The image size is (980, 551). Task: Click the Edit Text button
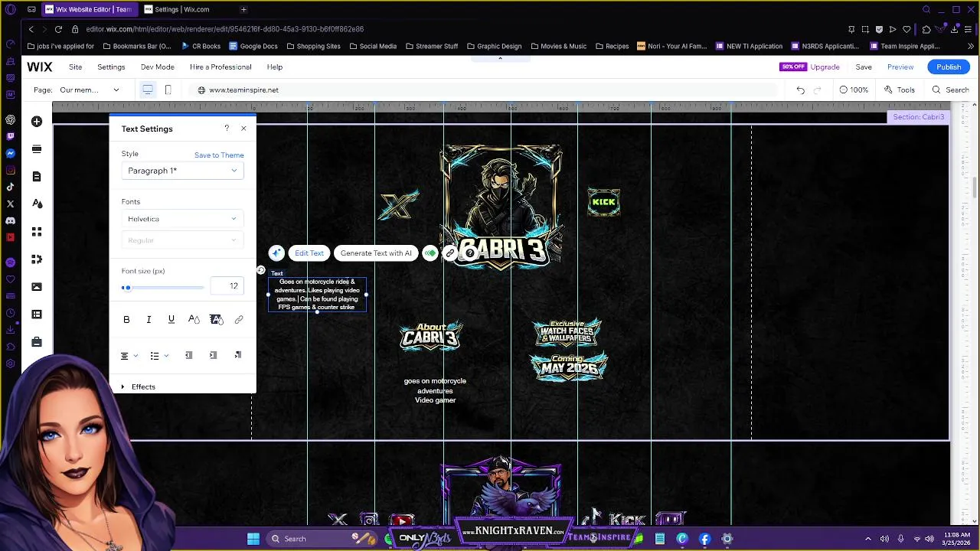tap(309, 253)
